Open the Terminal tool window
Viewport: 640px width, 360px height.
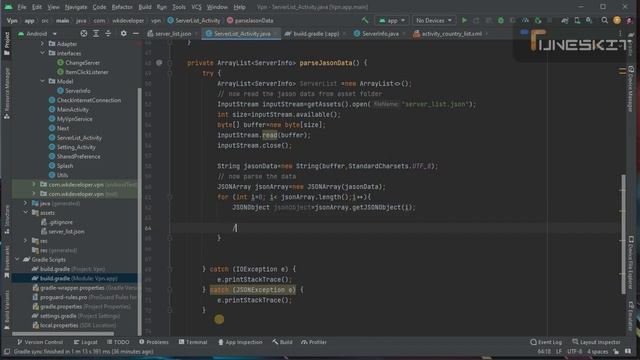pos(193,342)
